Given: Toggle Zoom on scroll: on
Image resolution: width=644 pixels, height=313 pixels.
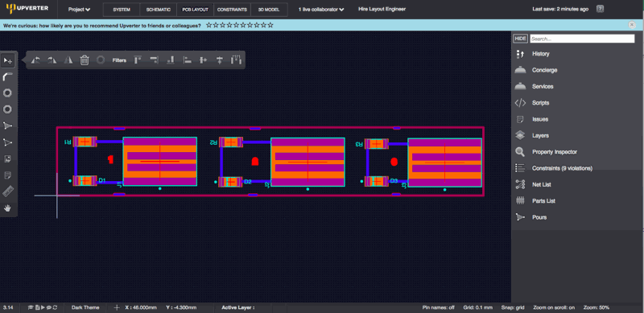Looking at the screenshot, I should coord(554,307).
